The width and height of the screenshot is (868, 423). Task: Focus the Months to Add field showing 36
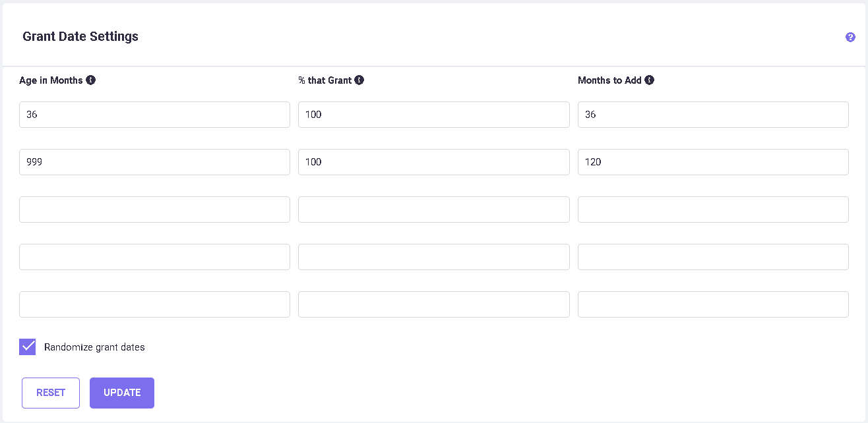713,115
